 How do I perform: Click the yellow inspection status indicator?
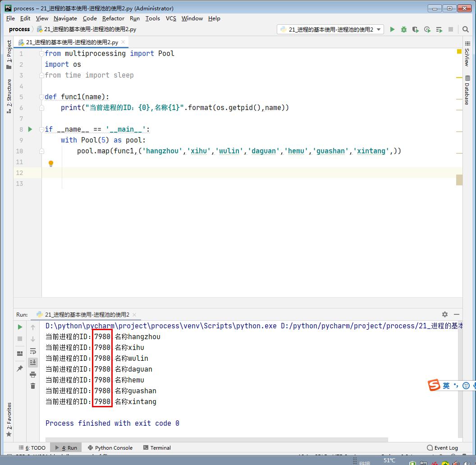[x=459, y=51]
